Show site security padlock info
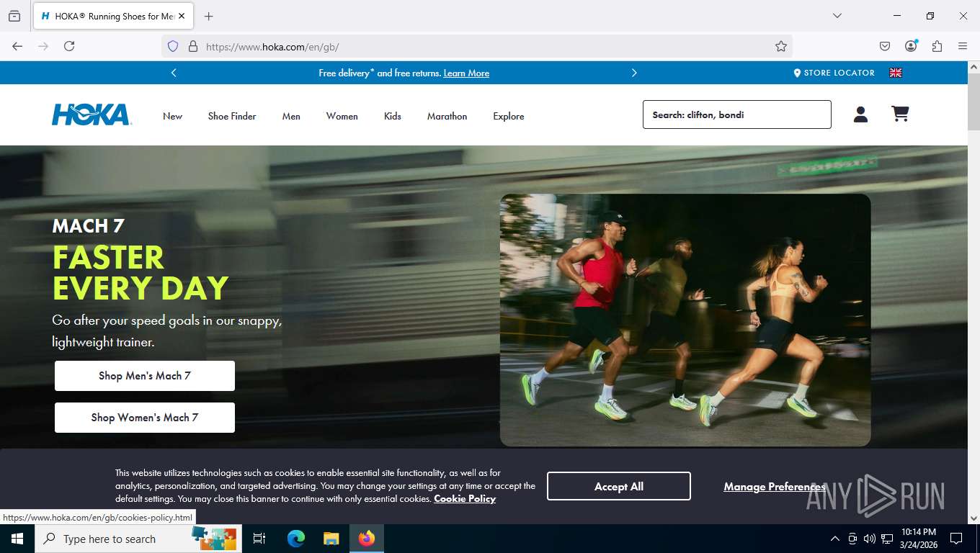Image resolution: width=980 pixels, height=553 pixels. 192,46
